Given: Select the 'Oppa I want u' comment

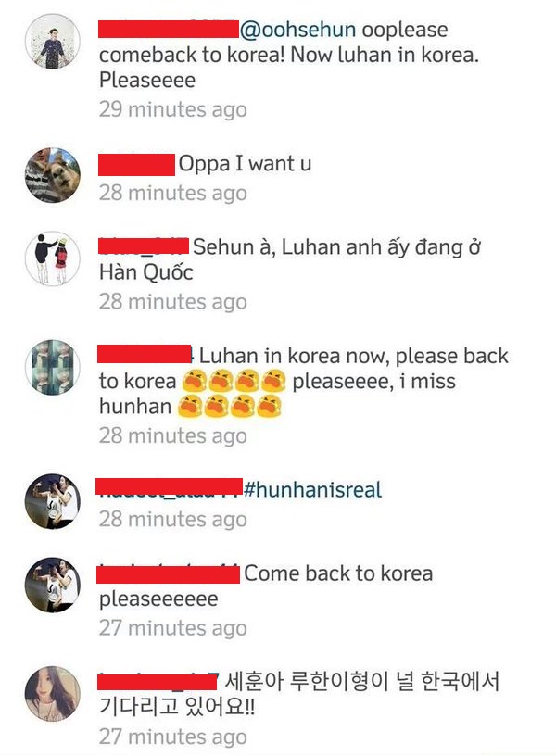Looking at the screenshot, I should click(245, 164).
